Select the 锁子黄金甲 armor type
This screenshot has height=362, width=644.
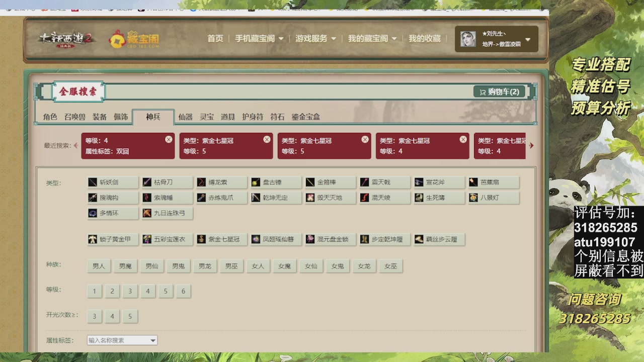click(113, 239)
